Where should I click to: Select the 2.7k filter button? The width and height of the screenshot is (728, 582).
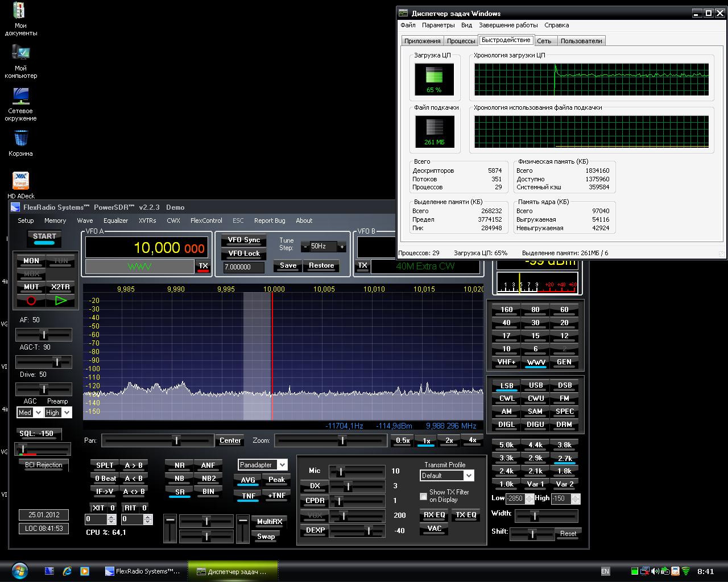point(565,458)
